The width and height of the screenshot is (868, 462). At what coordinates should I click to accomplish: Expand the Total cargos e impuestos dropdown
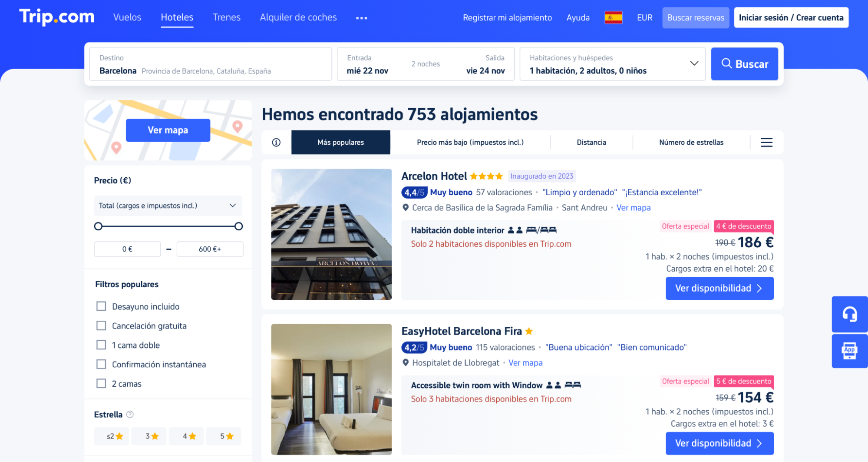point(168,206)
